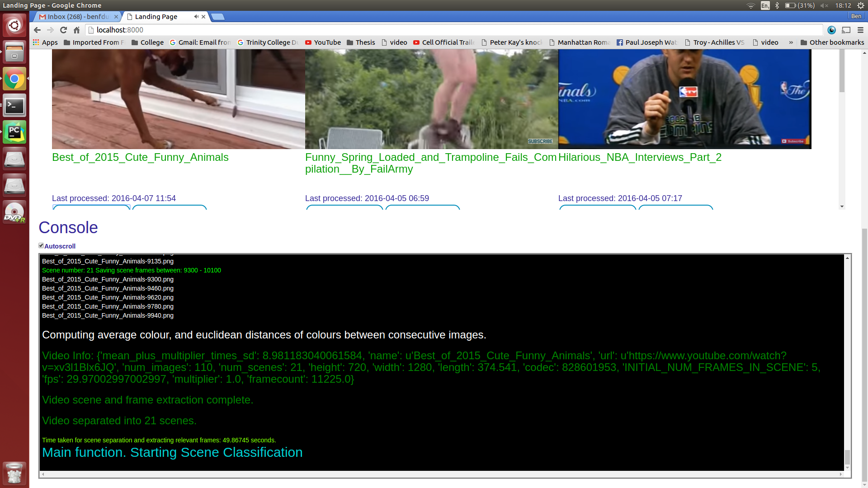Toggle the Autoscroll checkbox
The image size is (868, 488).
[x=41, y=245]
